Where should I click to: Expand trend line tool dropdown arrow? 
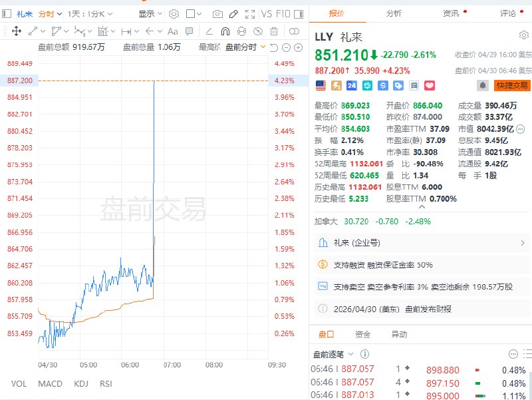coord(43,31)
